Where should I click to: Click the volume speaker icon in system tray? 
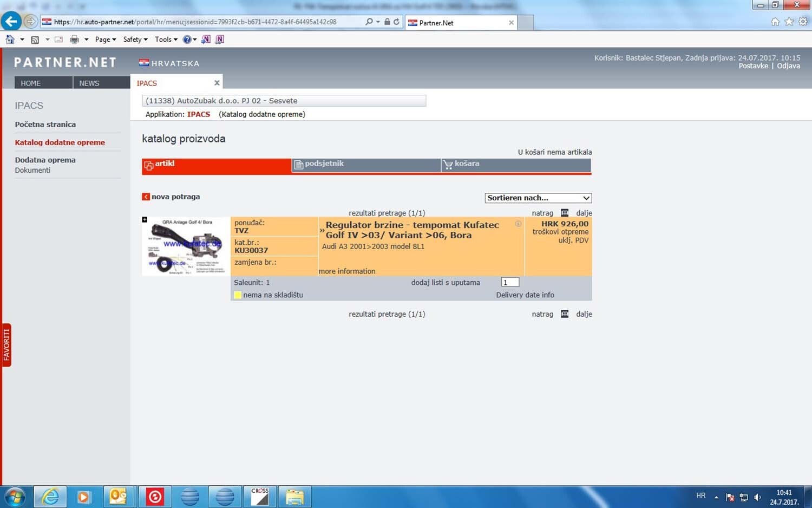pyautogui.click(x=757, y=497)
